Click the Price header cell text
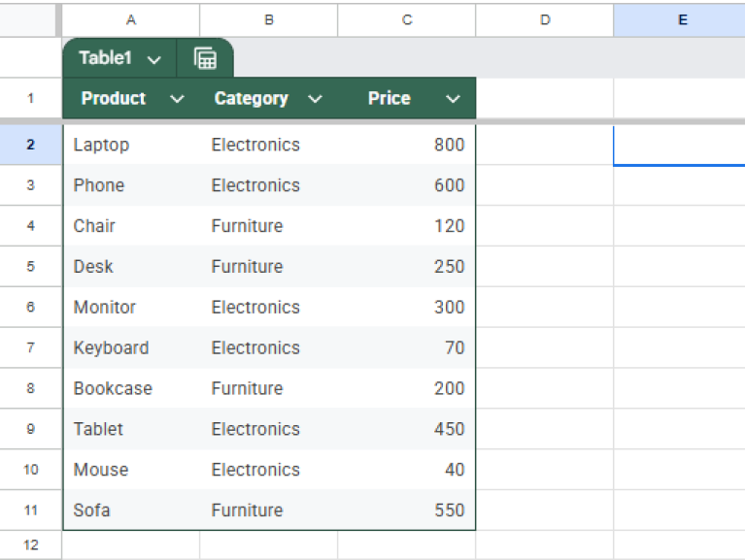The width and height of the screenshot is (745, 560). point(389,99)
